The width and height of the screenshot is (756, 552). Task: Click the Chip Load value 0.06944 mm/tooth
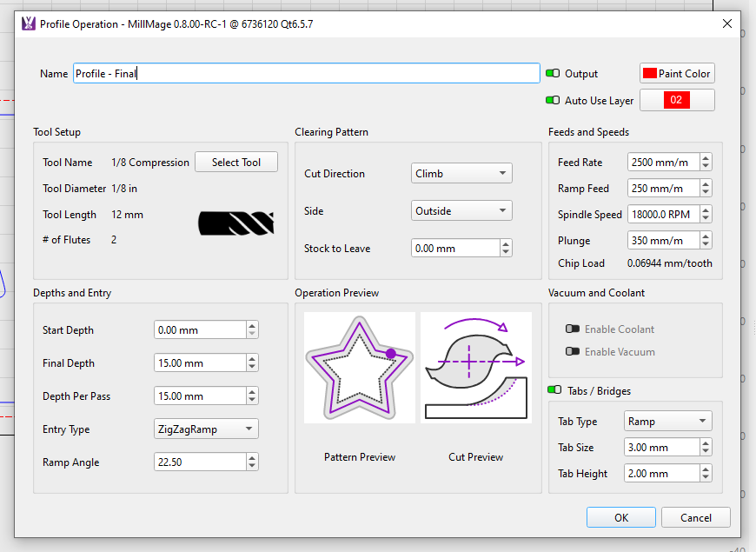point(669,263)
